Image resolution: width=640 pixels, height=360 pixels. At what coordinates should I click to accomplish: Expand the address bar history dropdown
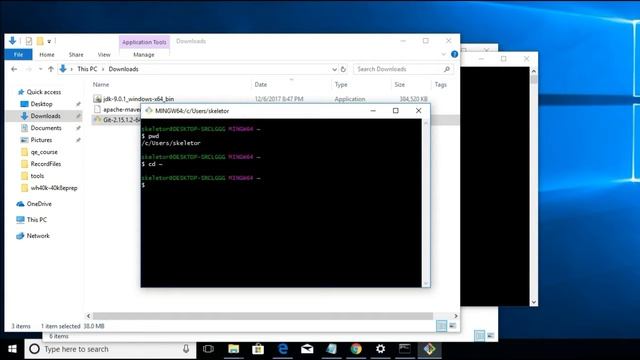point(334,69)
